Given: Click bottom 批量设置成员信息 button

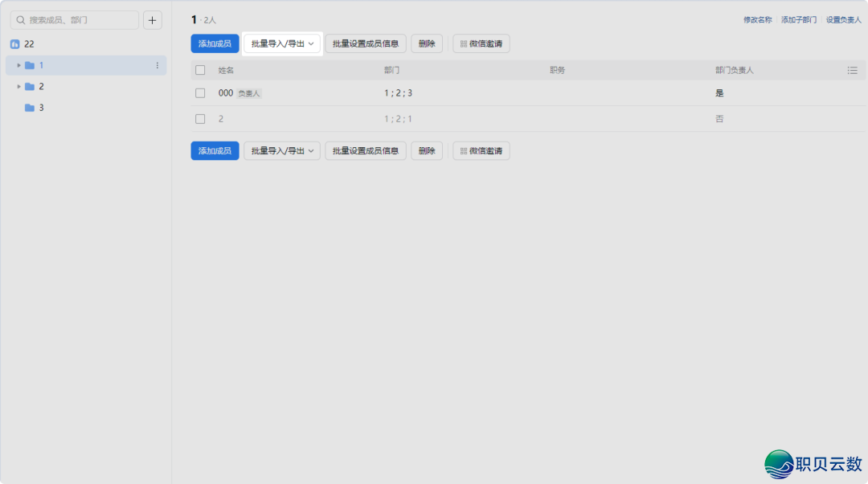Looking at the screenshot, I should point(366,150).
